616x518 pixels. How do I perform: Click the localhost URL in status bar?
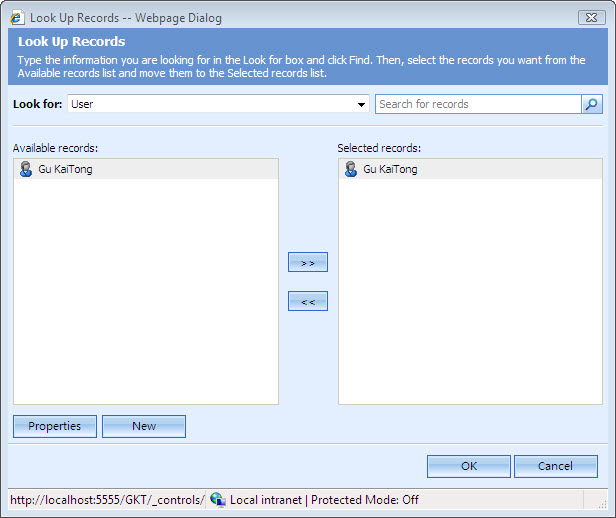click(107, 500)
